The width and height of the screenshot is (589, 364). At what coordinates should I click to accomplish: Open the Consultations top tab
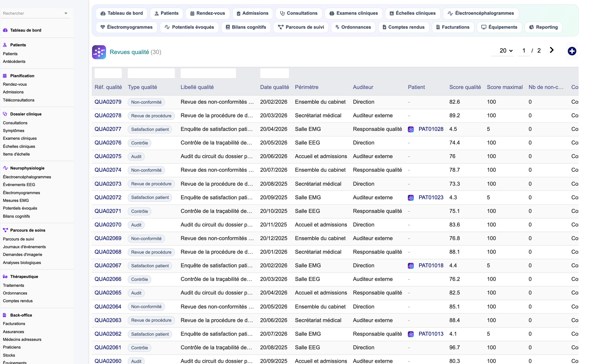[x=299, y=13]
